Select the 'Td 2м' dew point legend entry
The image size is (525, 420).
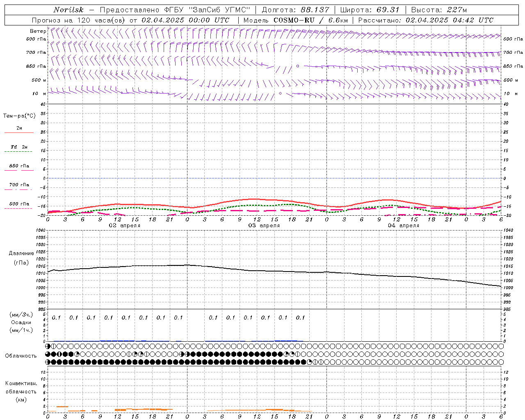[19, 147]
